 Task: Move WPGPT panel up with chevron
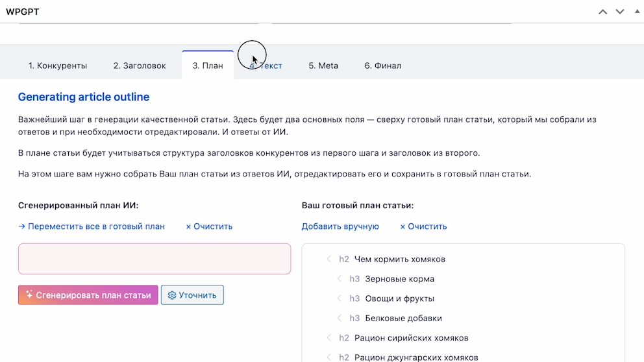pyautogui.click(x=602, y=12)
